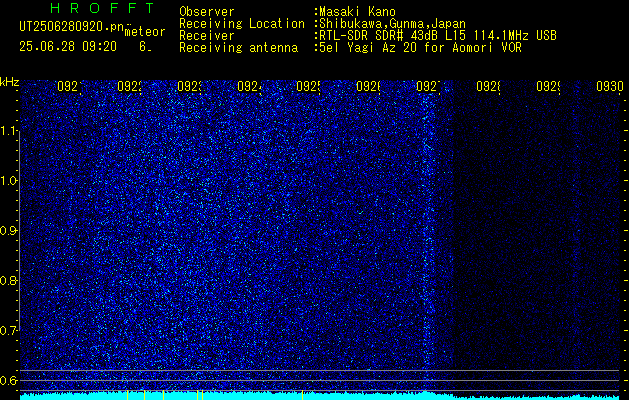Click the 1.1 frequency axis value
Image resolution: width=629 pixels, height=400 pixels.
(9, 130)
